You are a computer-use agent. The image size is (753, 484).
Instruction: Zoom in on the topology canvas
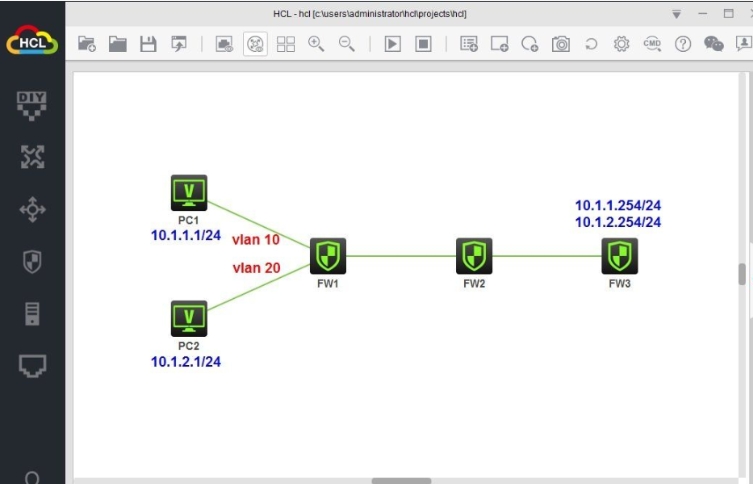pyautogui.click(x=316, y=44)
